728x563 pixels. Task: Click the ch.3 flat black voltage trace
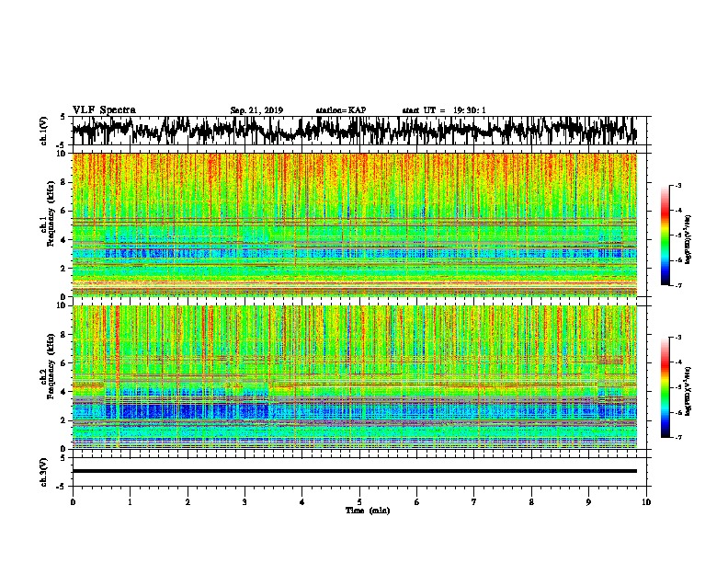coord(354,471)
